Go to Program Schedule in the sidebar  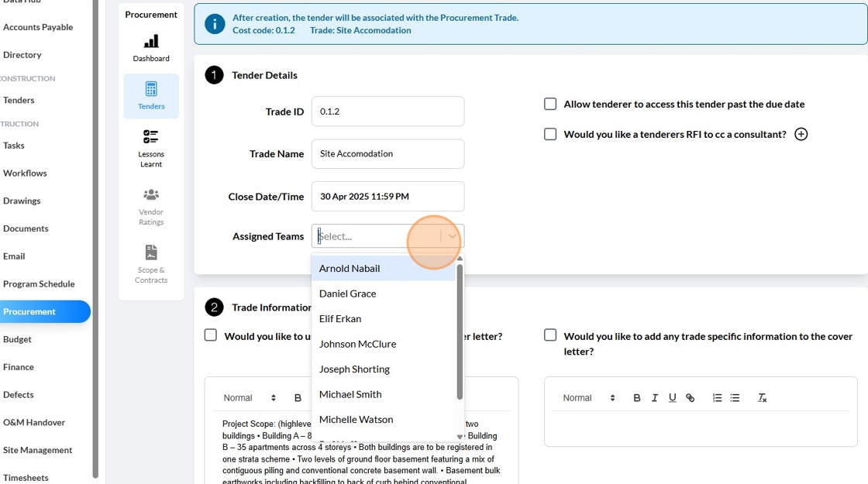39,283
